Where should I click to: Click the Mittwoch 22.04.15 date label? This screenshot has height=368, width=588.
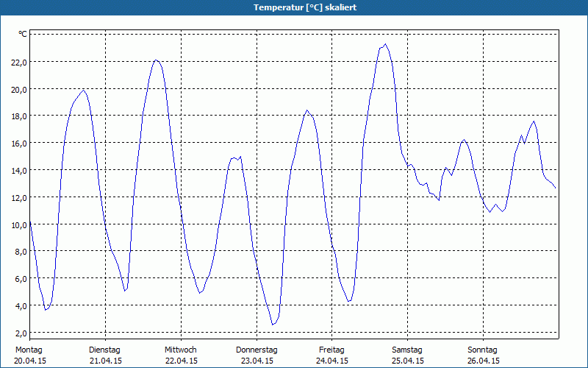pos(181,355)
